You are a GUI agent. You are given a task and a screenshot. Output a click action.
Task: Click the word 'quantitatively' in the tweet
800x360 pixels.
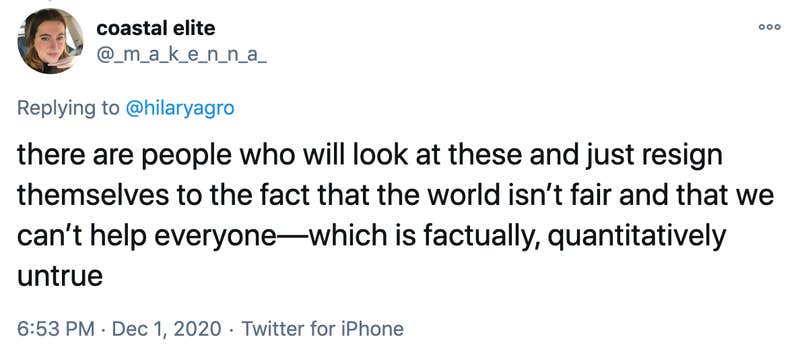point(639,238)
